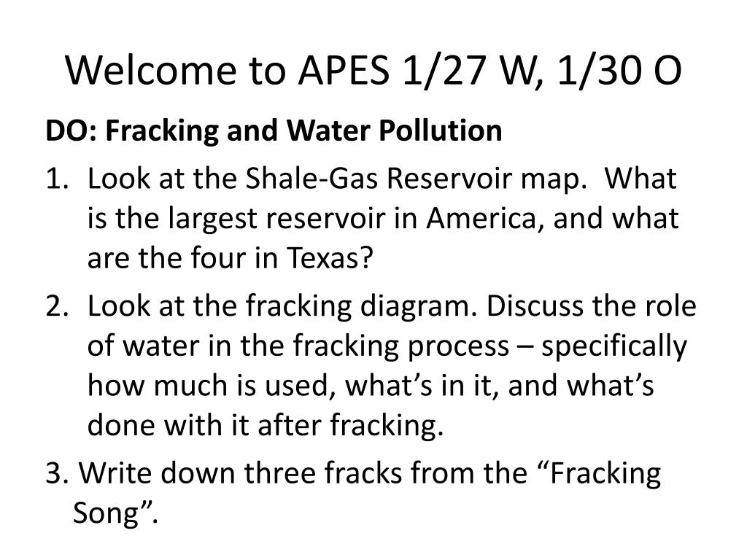This screenshot has width=747, height=560.
Task: Select the 'DO: Fracking and Water Pollution' heading
Action: pyautogui.click(x=274, y=131)
